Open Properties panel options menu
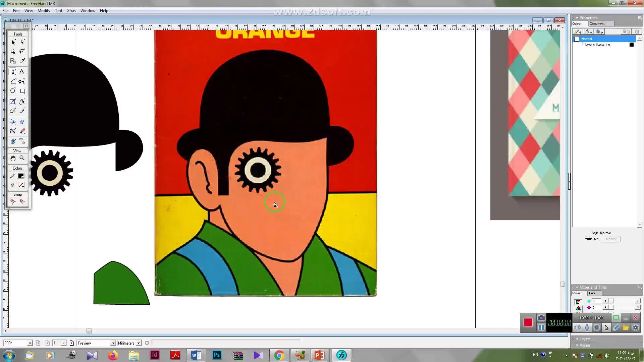The width and height of the screenshot is (644, 362). (x=640, y=18)
